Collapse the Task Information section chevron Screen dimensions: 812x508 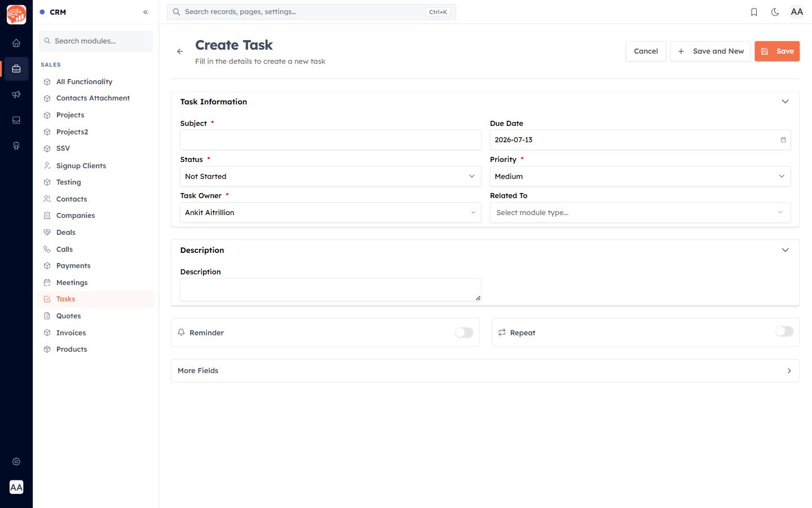tap(785, 102)
